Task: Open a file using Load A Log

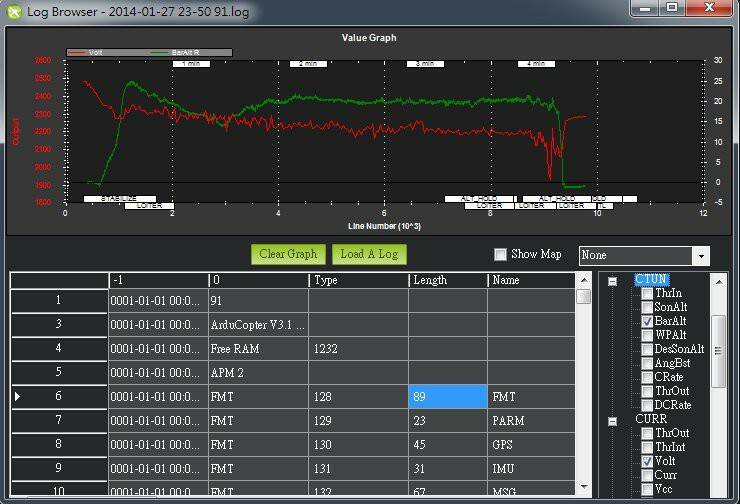Action: pos(369,254)
